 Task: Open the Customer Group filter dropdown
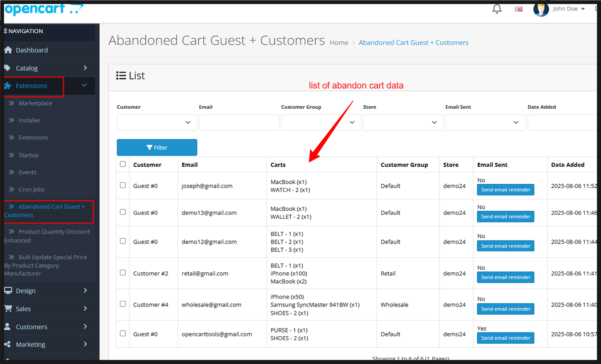(321, 122)
